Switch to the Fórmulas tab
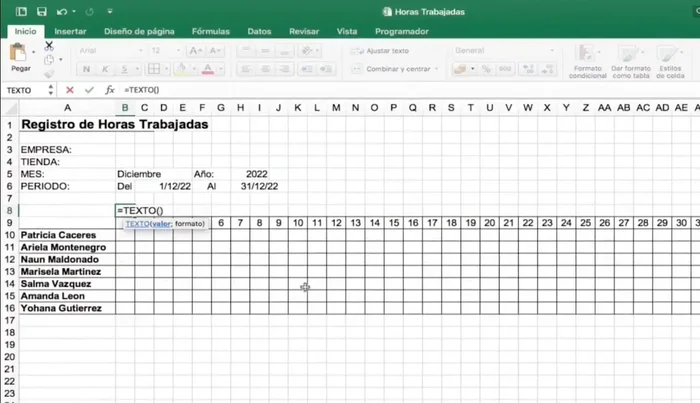The width and height of the screenshot is (700, 403). coord(211,31)
